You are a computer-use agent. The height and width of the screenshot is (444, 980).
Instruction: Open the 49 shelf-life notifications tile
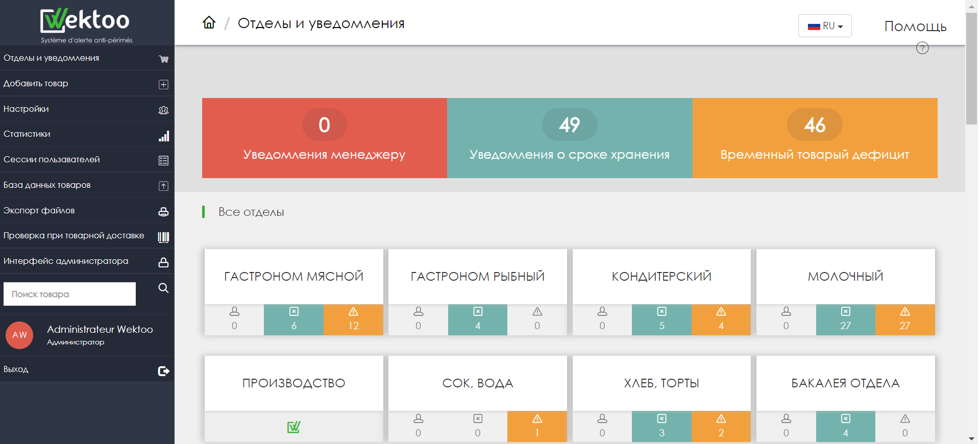click(x=570, y=138)
